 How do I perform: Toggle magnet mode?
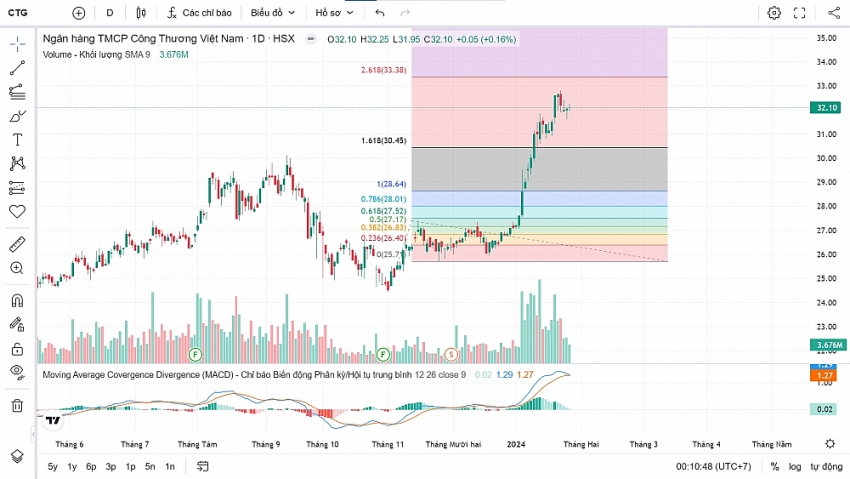click(17, 301)
